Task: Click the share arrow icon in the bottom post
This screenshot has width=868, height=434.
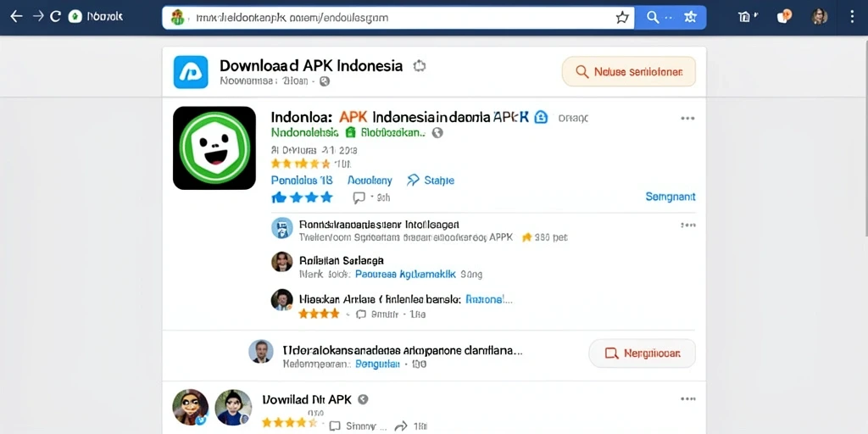Action: click(x=400, y=426)
